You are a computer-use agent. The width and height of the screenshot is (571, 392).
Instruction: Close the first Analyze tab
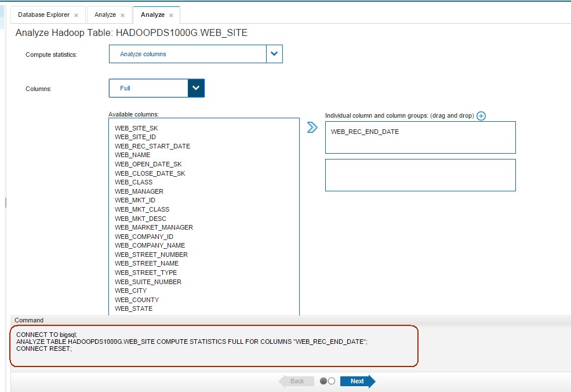(122, 14)
